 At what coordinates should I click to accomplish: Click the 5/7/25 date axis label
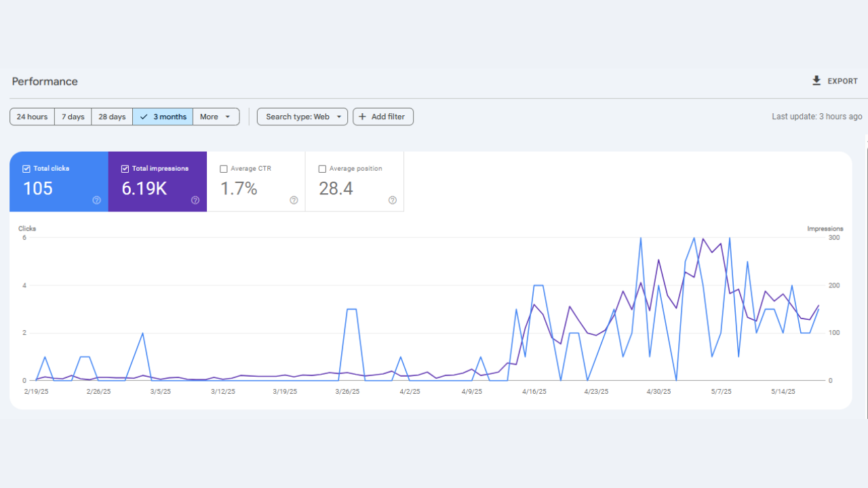pyautogui.click(x=721, y=392)
